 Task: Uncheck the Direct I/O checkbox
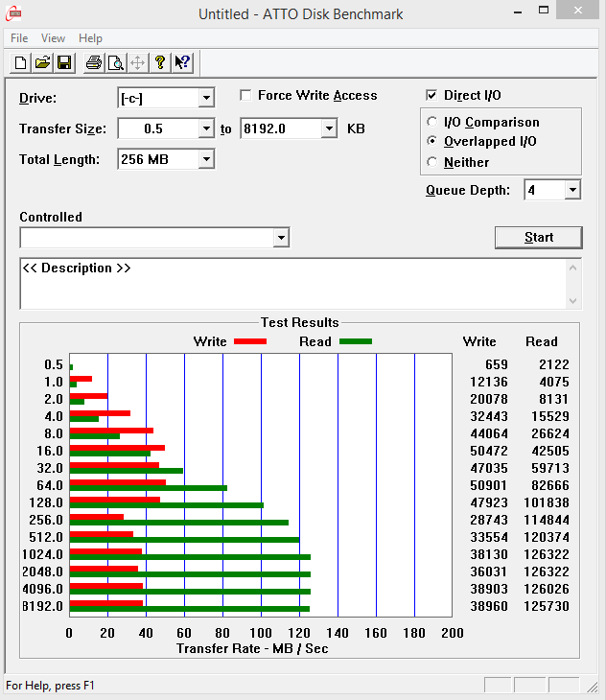pyautogui.click(x=431, y=95)
